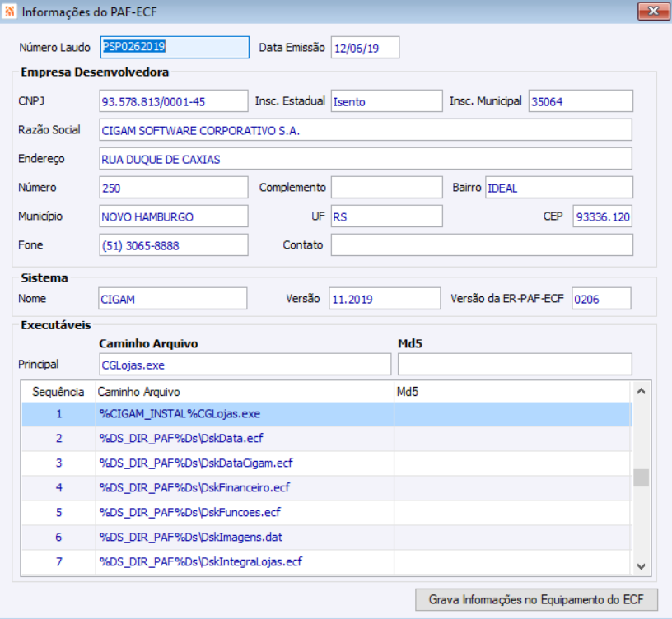Click the Fone field

(174, 245)
